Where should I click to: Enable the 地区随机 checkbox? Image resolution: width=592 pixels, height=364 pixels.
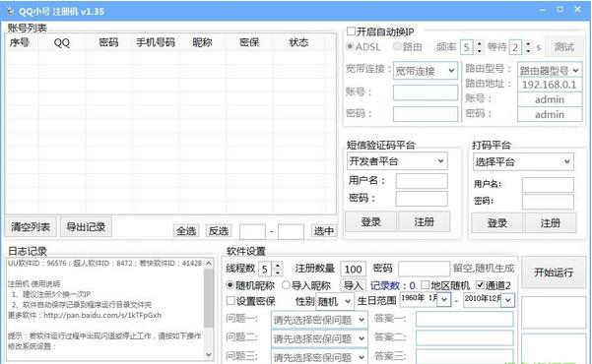tap(426, 284)
